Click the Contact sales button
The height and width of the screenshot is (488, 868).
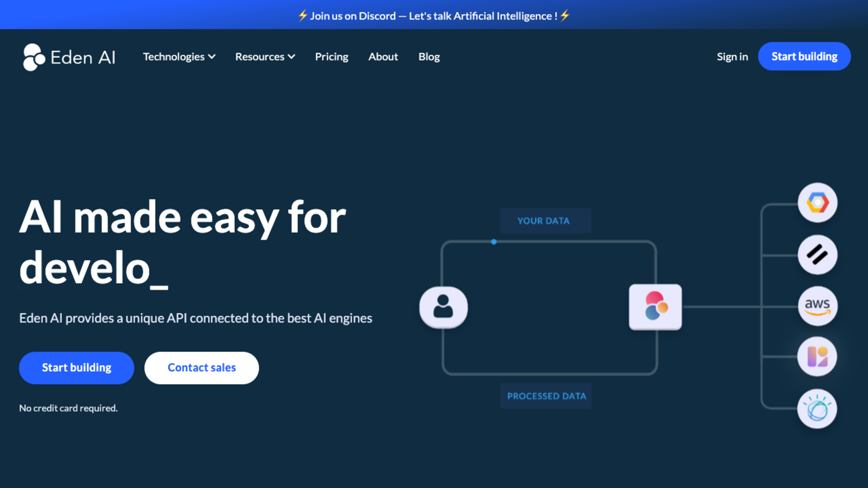[x=201, y=368]
